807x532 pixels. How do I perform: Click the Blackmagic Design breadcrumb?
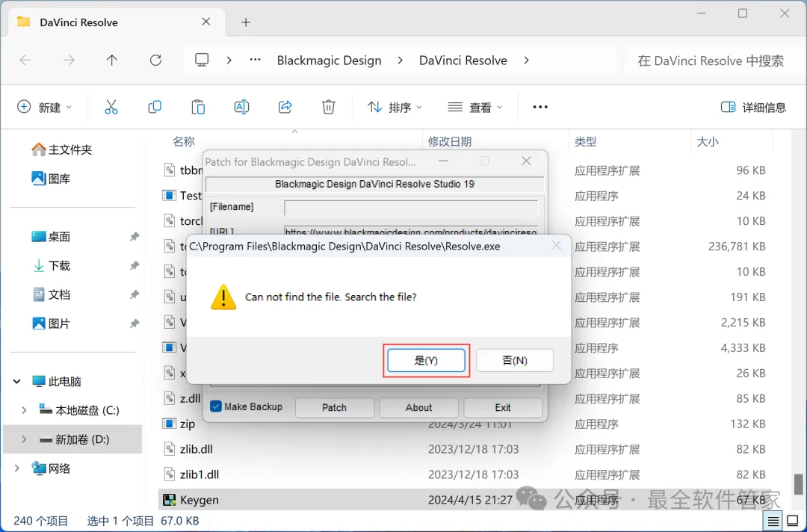pyautogui.click(x=330, y=61)
